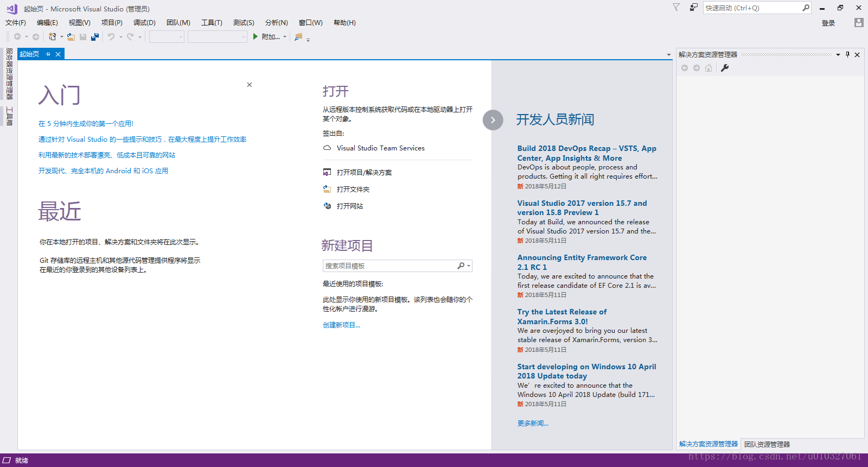The width and height of the screenshot is (868, 467).
Task: Open the Solution Platforms combo box
Action: pyautogui.click(x=218, y=37)
